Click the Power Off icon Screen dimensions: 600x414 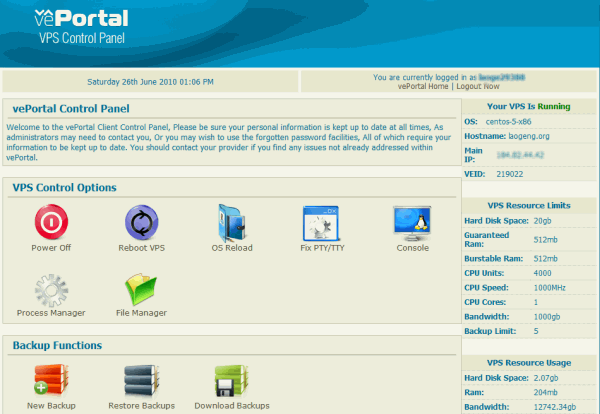pos(51,222)
